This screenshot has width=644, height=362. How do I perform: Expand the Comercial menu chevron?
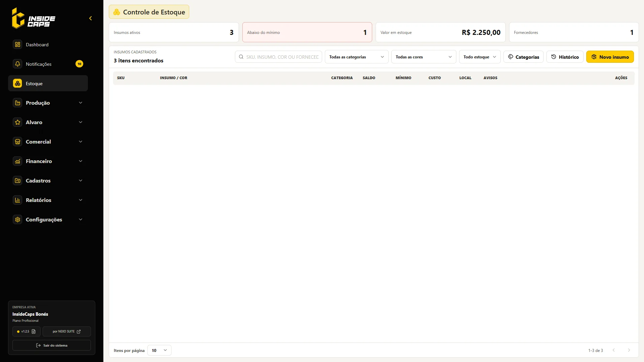(81, 142)
